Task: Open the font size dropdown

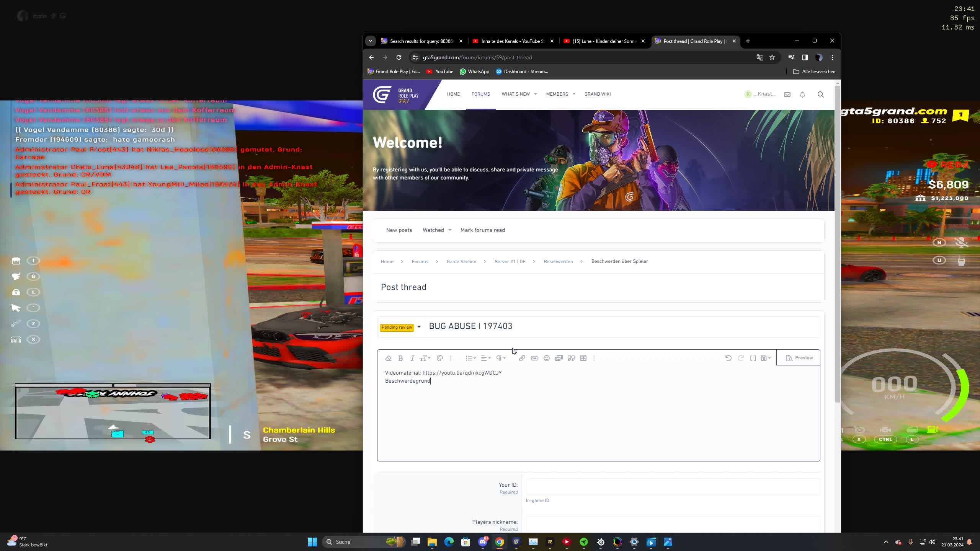Action: [425, 358]
